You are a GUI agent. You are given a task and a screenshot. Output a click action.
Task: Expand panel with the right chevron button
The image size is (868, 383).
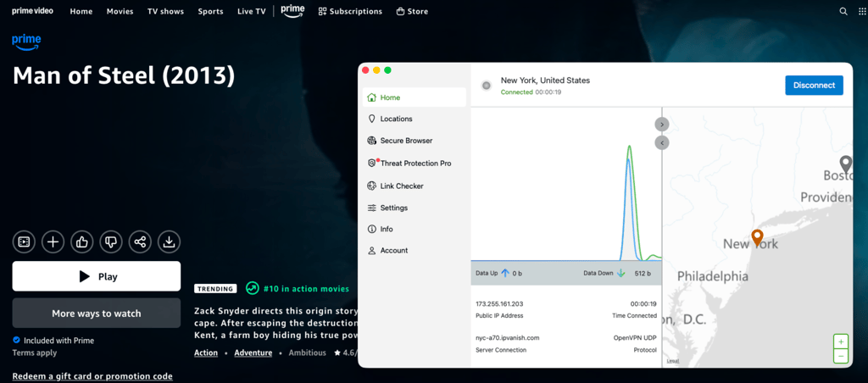[x=661, y=124]
